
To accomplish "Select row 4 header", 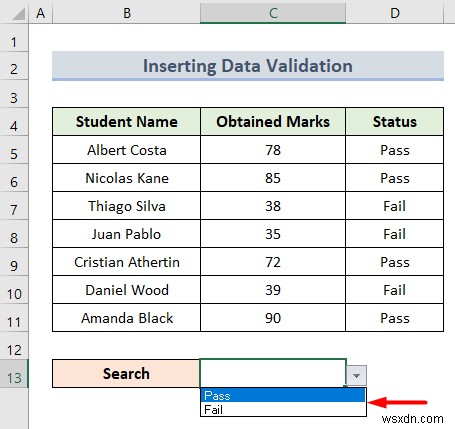I will [x=14, y=122].
